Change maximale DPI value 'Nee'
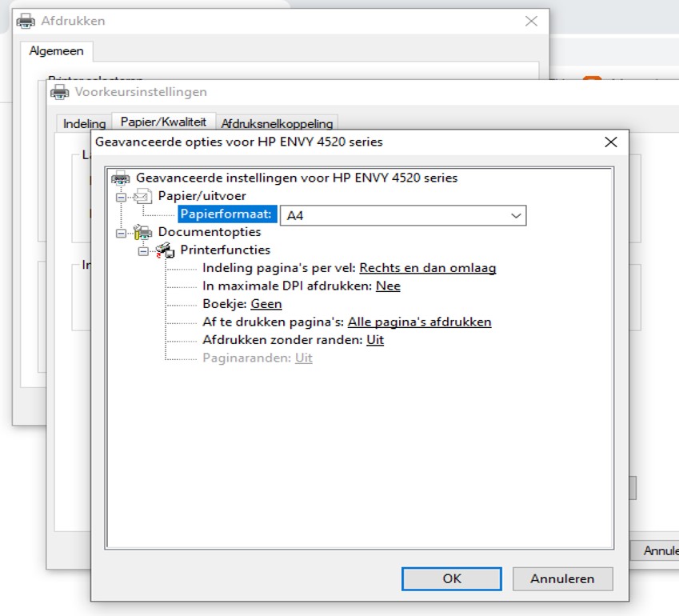The width and height of the screenshot is (679, 616). click(388, 286)
